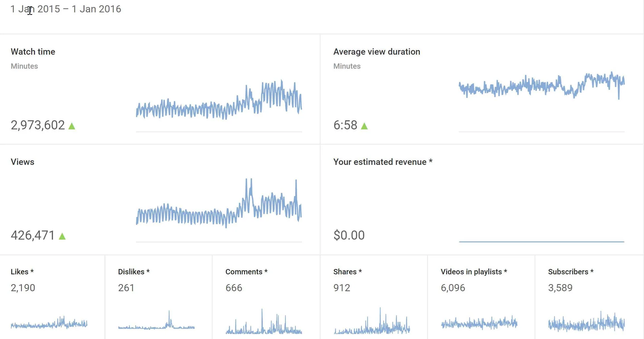644x339 pixels.
Task: Open the Likes report
Action: coord(22,272)
